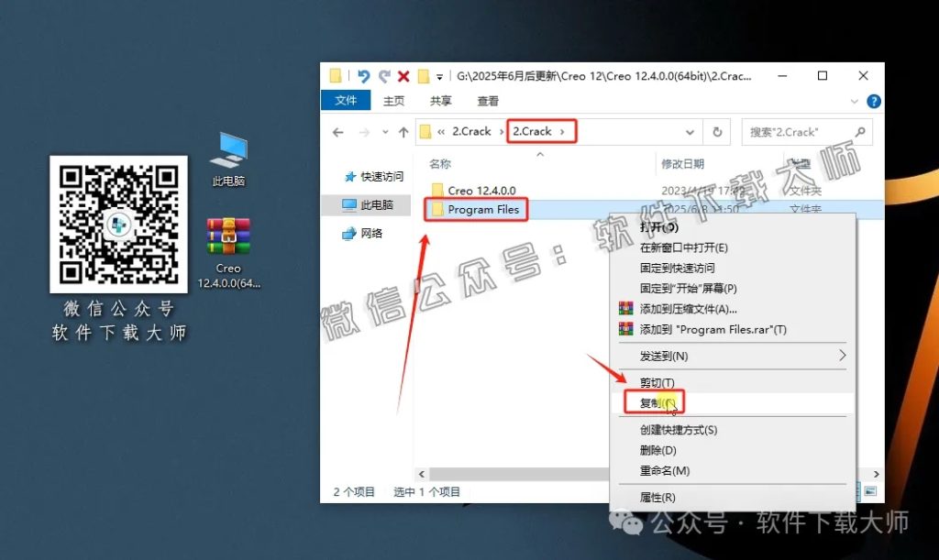Click the search magnifier icon
This screenshot has height=560, width=939.
[x=860, y=132]
